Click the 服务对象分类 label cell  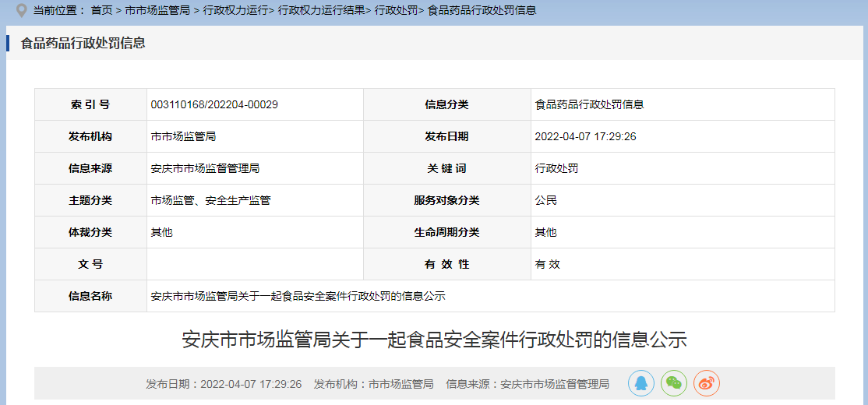pyautogui.click(x=446, y=200)
